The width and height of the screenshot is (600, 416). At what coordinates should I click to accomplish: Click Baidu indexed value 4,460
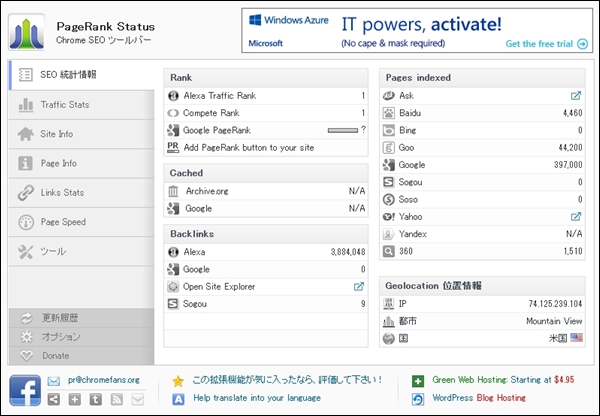pyautogui.click(x=572, y=113)
